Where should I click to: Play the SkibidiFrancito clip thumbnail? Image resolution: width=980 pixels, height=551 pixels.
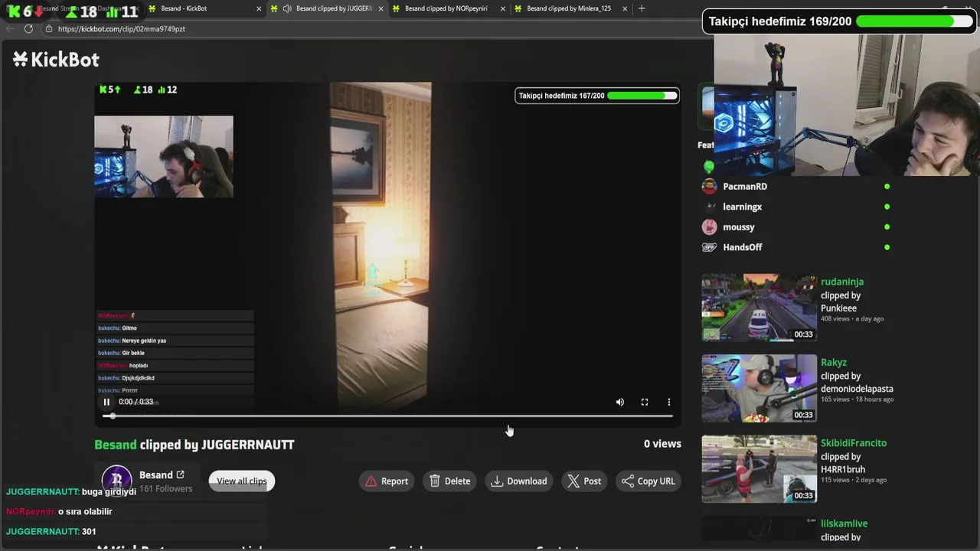(x=759, y=468)
